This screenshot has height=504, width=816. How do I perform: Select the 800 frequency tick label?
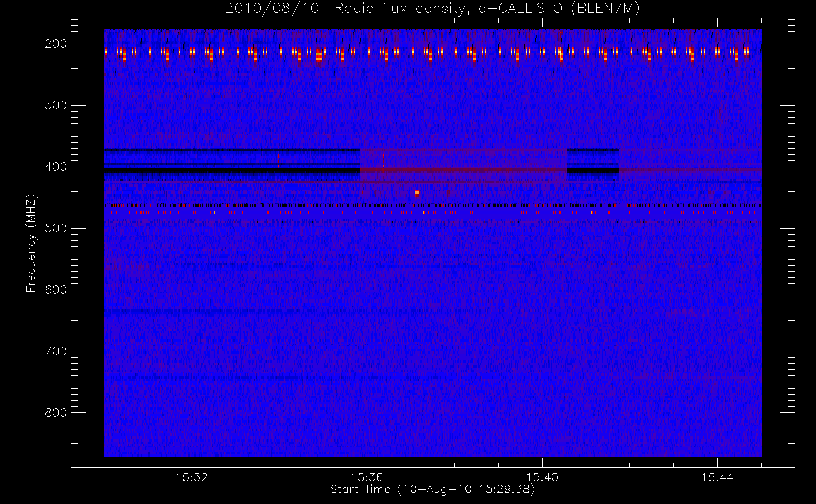click(56, 413)
